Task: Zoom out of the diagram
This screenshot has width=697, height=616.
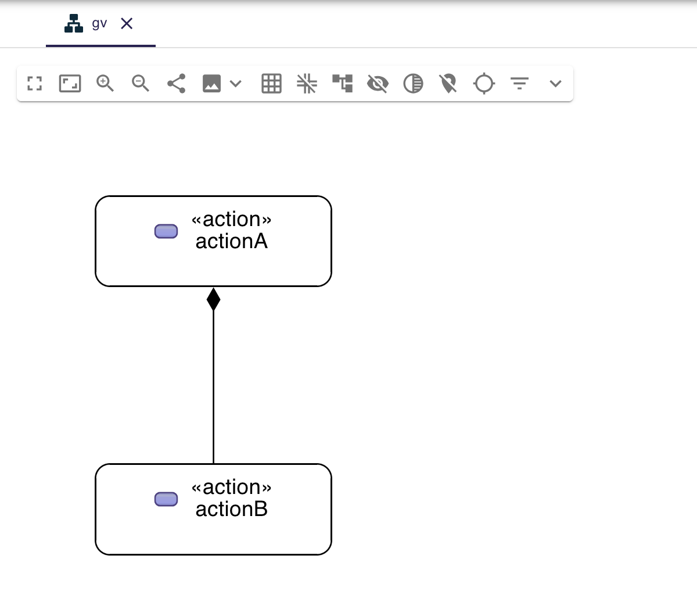Action: [x=141, y=84]
